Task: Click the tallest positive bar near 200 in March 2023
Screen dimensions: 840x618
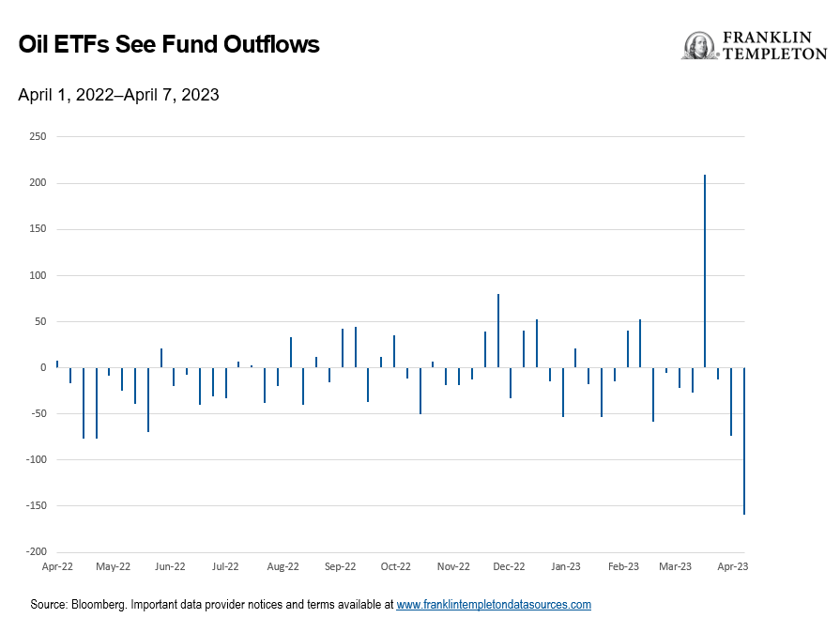Action: point(705,270)
